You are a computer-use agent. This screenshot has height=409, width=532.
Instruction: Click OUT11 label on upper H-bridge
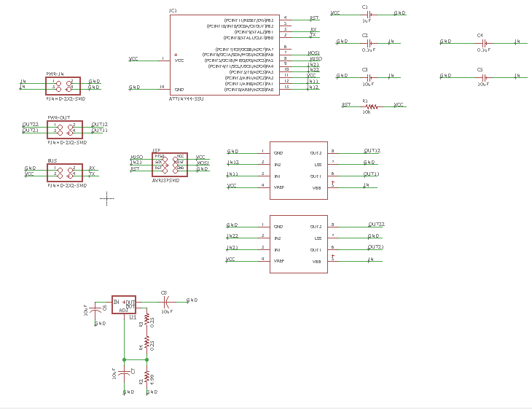pos(371,174)
